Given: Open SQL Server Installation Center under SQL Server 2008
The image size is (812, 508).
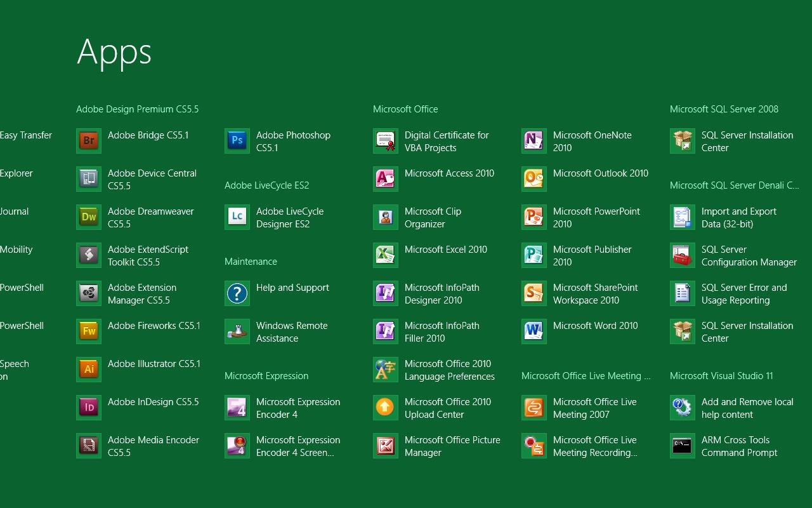Looking at the screenshot, I should [683, 141].
